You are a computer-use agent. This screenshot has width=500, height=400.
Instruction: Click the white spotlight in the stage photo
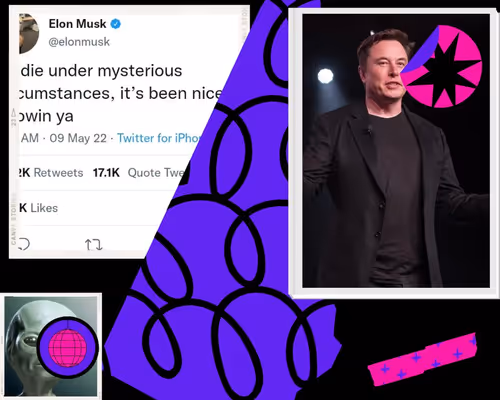[325, 76]
